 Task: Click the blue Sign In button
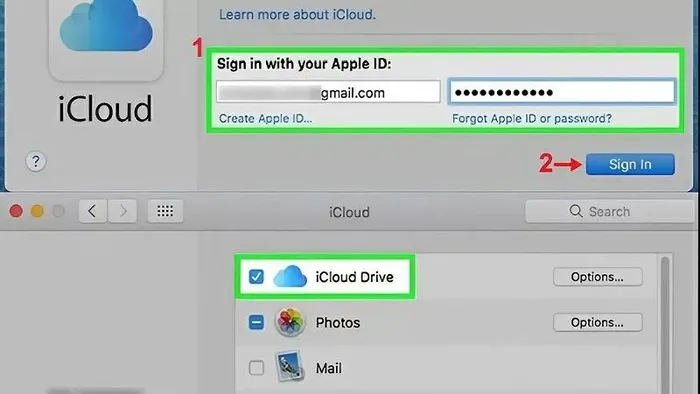tap(630, 164)
